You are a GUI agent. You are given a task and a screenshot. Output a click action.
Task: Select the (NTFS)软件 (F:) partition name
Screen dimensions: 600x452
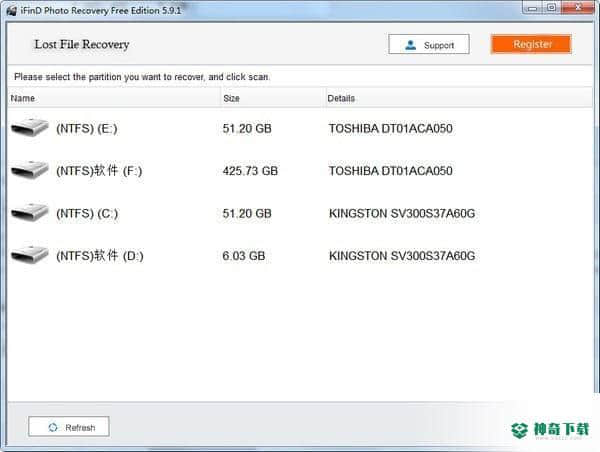[99, 171]
